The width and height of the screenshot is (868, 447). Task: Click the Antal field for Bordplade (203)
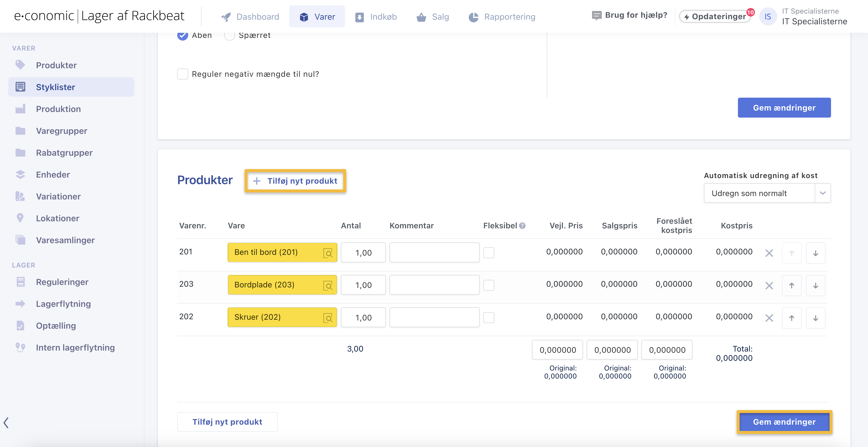(x=363, y=285)
